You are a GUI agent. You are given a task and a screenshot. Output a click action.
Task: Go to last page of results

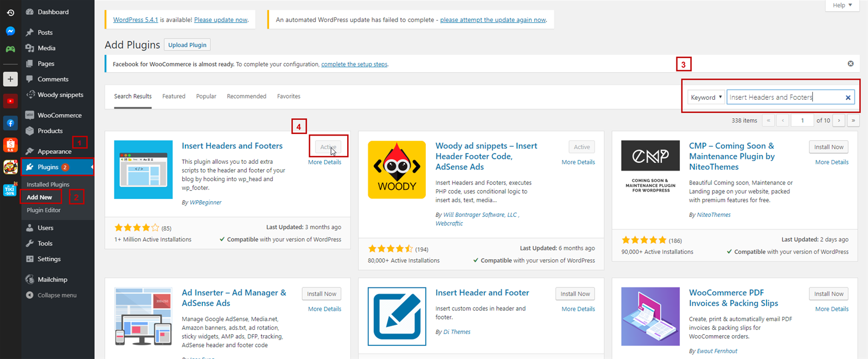click(853, 120)
